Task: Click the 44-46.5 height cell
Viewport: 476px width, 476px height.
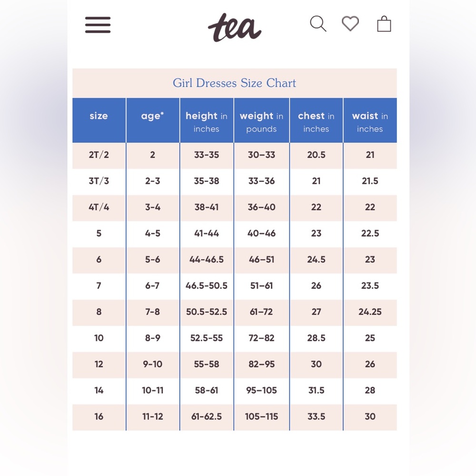Action: (x=207, y=259)
